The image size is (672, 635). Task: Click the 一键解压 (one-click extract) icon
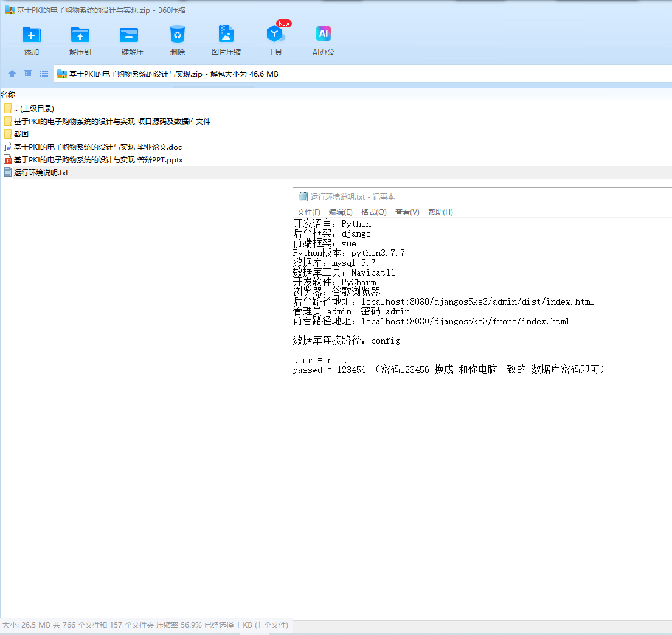click(x=128, y=35)
